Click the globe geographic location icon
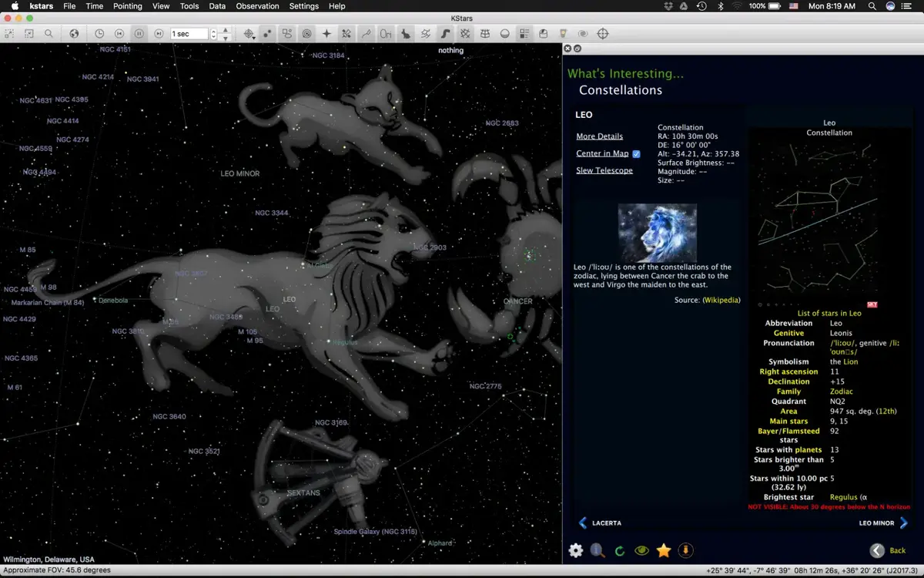Screen dimensions: 924x578 [x=74, y=34]
